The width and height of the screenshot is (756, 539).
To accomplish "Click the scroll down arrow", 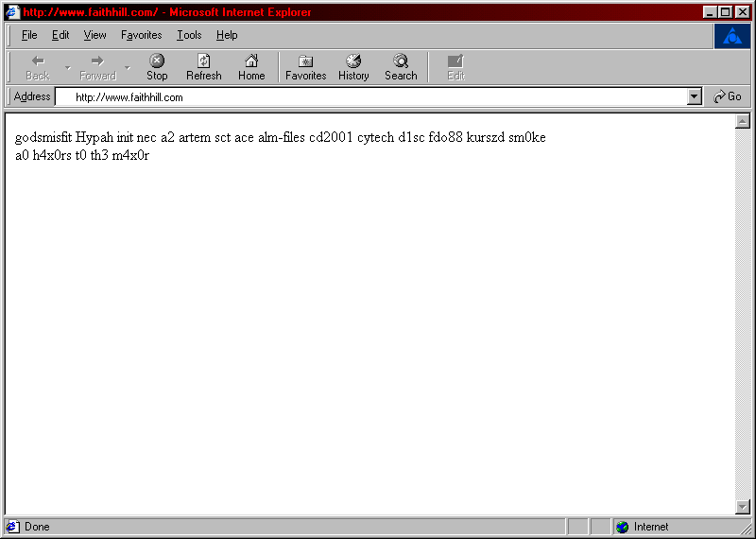I will point(743,506).
